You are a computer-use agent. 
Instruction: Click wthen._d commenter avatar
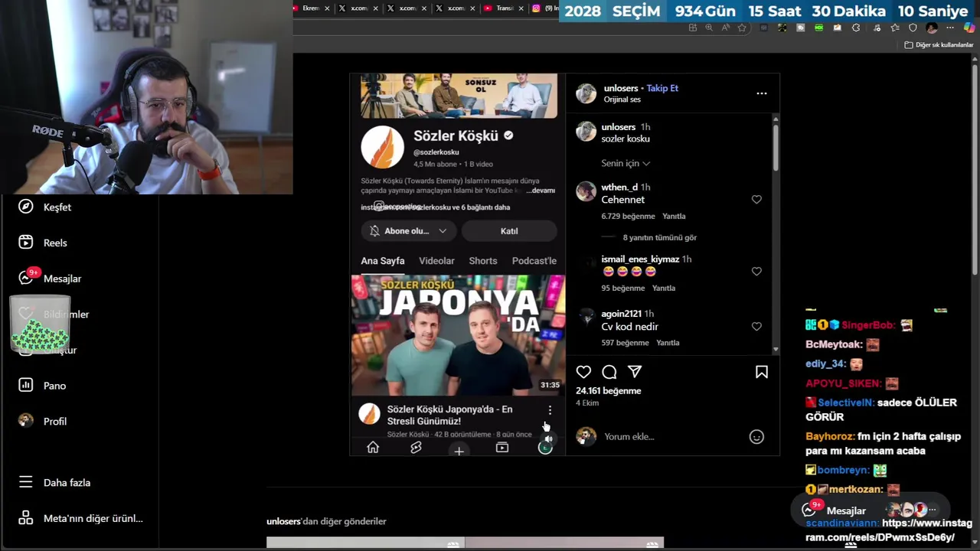point(586,191)
